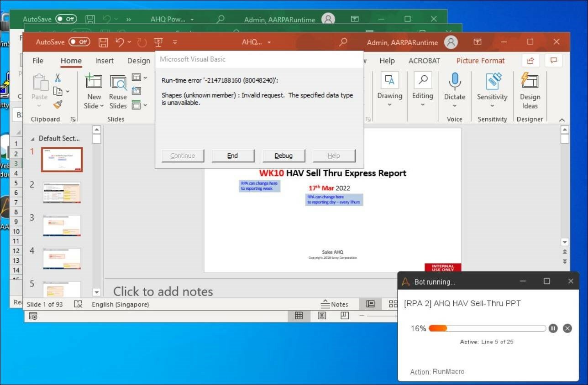The height and width of the screenshot is (385, 588).
Task: Open the Clipboard group dialog launcher
Action: pyautogui.click(x=73, y=120)
